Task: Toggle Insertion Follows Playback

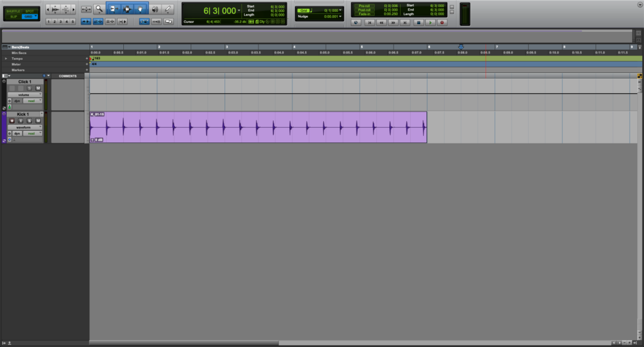Action: tap(123, 21)
